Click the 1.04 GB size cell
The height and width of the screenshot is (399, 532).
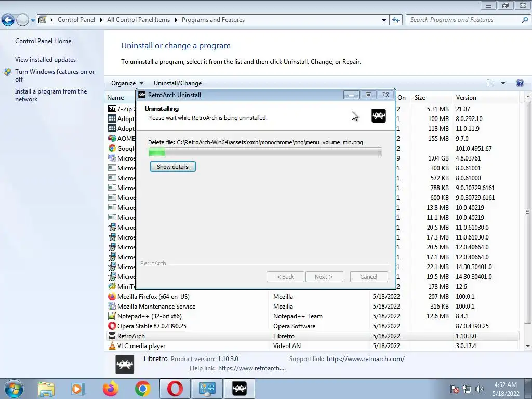coord(438,158)
